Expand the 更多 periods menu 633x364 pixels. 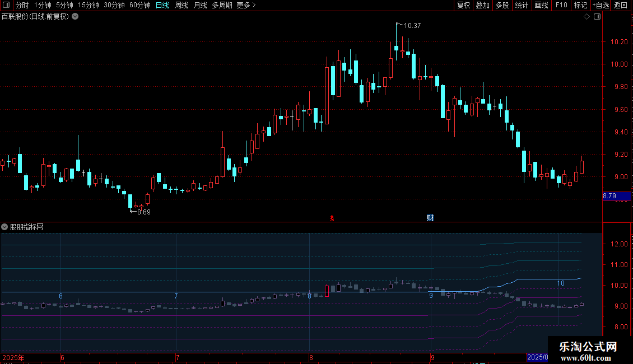point(246,5)
